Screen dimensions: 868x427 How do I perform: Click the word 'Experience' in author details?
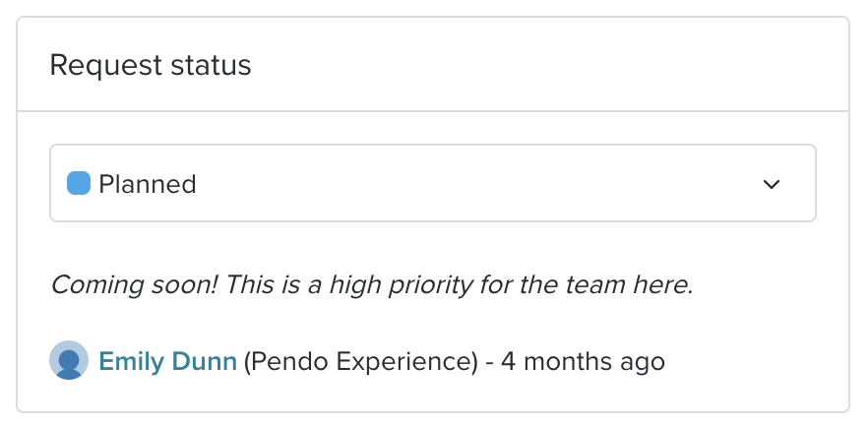(x=406, y=362)
